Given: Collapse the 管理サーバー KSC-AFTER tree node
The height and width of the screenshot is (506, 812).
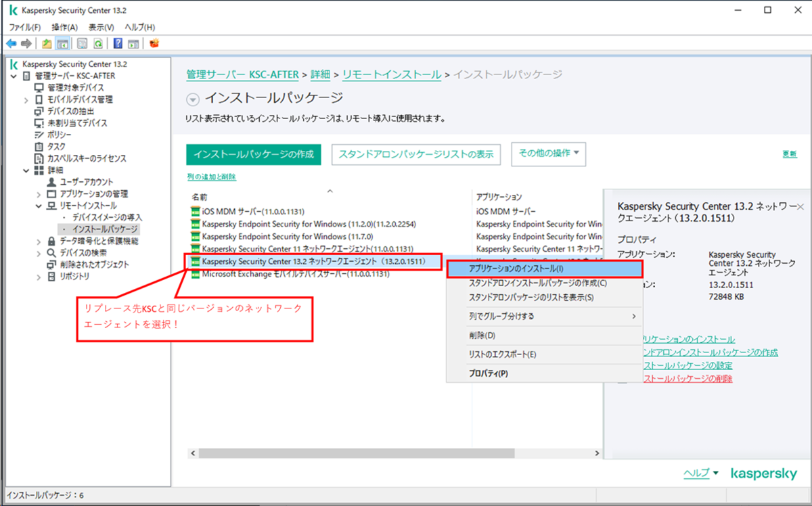Looking at the screenshot, I should [x=14, y=76].
